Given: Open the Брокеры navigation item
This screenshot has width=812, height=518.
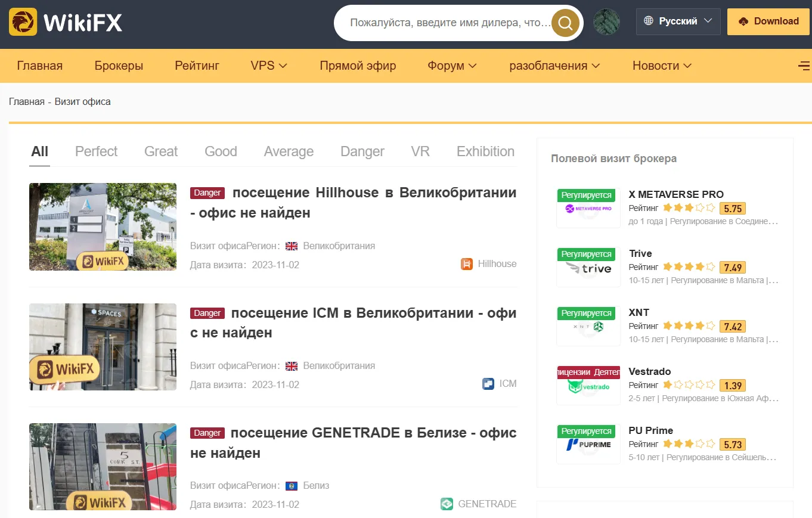Looking at the screenshot, I should tap(119, 66).
